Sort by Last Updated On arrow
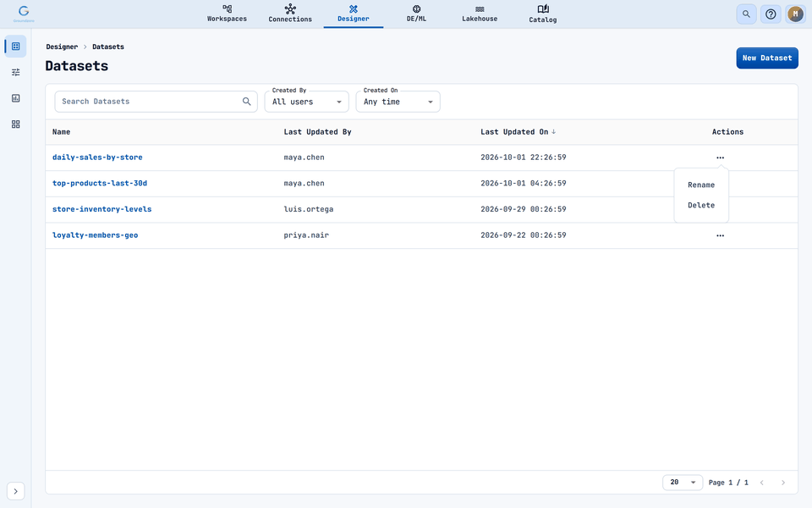This screenshot has width=812, height=508. [x=553, y=132]
